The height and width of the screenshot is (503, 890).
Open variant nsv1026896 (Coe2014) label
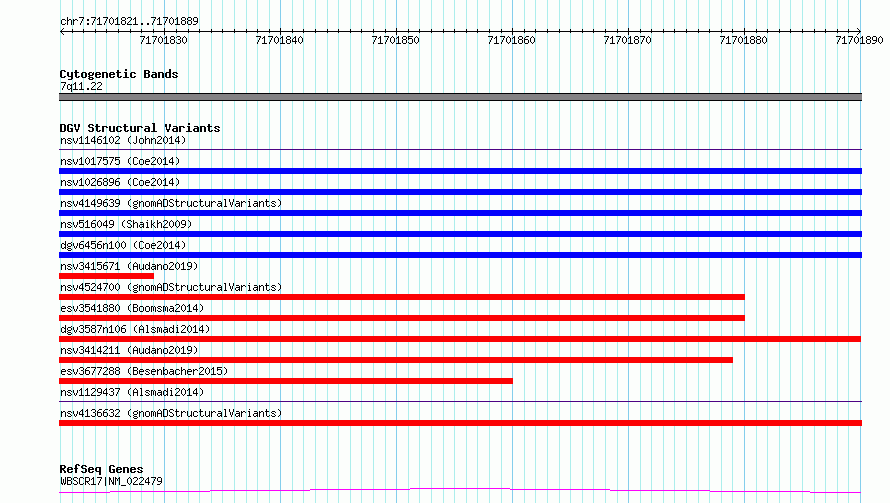pyautogui.click(x=120, y=182)
